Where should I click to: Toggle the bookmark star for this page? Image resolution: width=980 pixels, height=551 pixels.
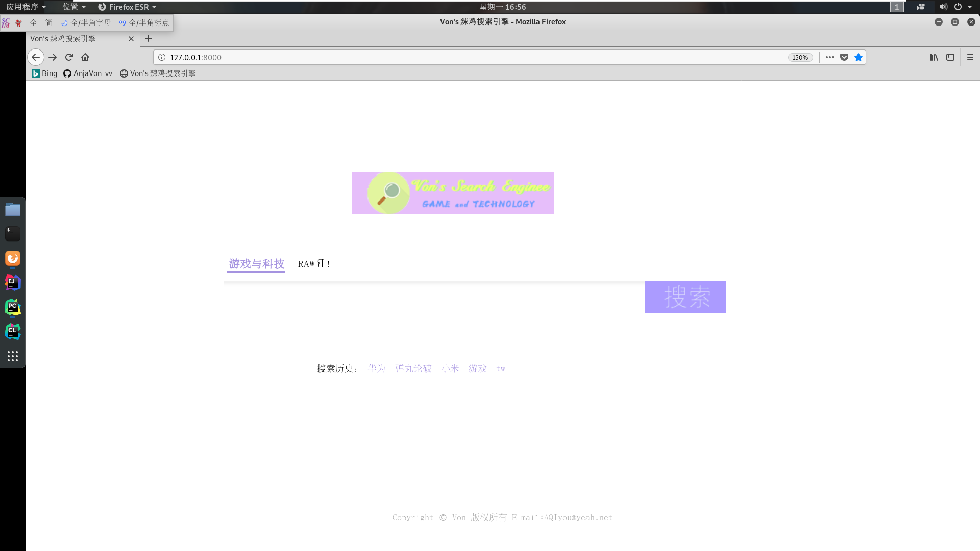click(x=858, y=57)
